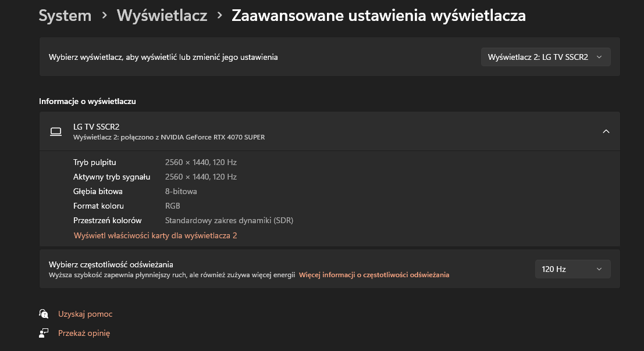The image size is (644, 351).
Task: Click the Uzyskaj pomoc link
Action: (85, 313)
